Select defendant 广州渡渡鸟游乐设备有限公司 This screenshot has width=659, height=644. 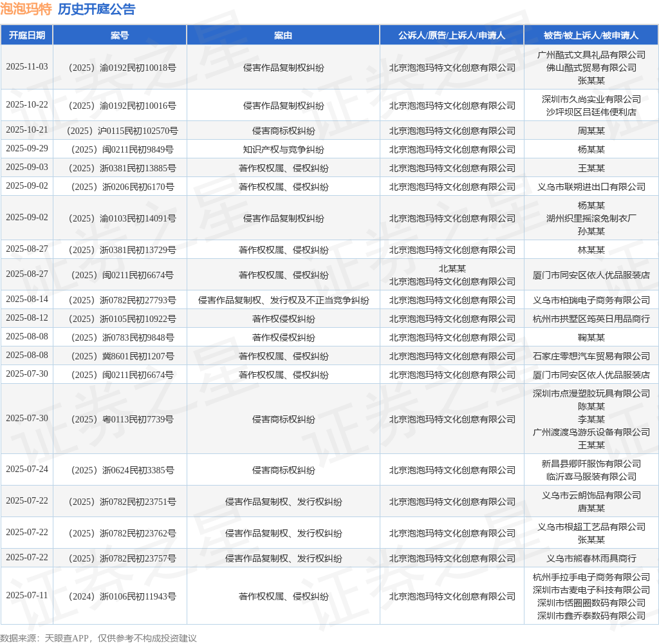pyautogui.click(x=591, y=432)
